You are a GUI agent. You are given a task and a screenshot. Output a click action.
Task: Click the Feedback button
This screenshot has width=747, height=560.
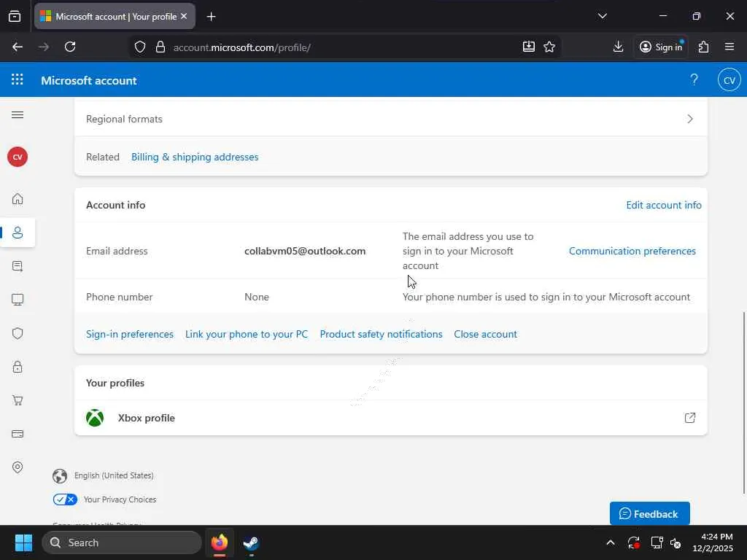(650, 514)
